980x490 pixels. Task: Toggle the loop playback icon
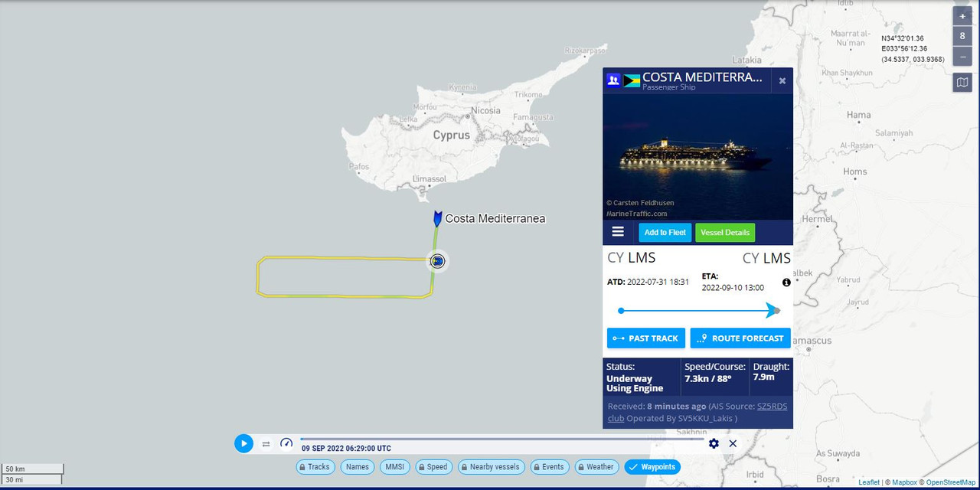[266, 444]
